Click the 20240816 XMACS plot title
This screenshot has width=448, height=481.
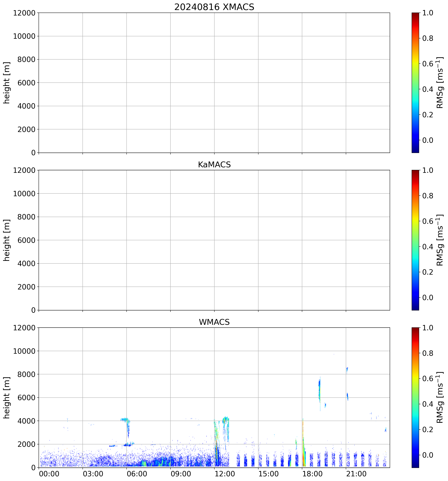214,7
